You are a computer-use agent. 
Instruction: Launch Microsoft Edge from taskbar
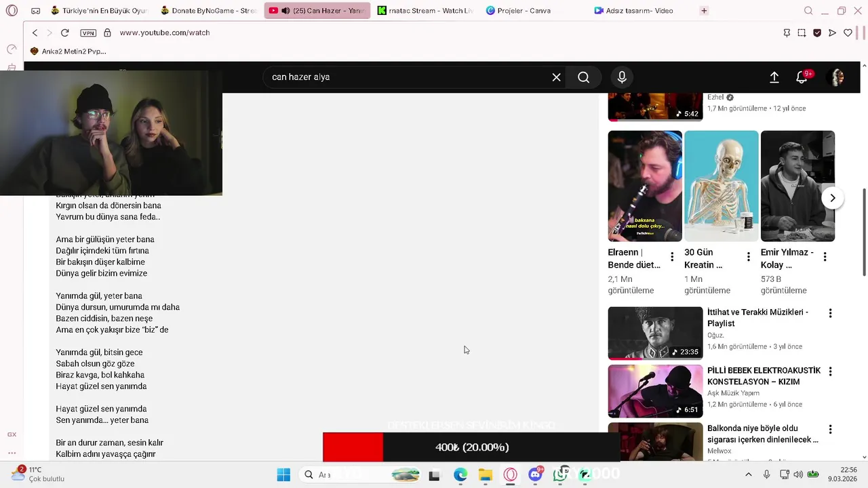(x=460, y=475)
